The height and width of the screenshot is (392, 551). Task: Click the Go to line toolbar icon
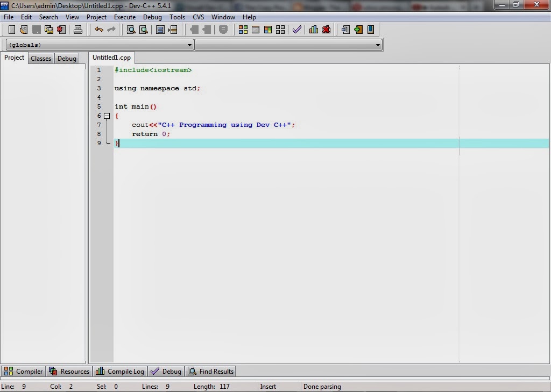pyautogui.click(x=173, y=30)
